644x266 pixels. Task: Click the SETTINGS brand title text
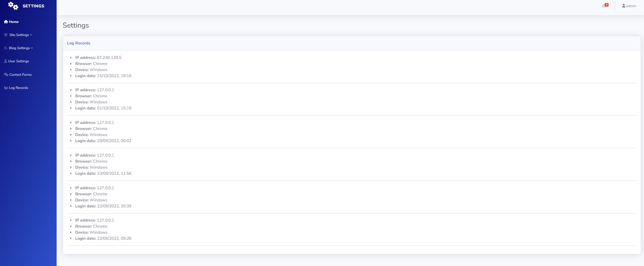33,6
